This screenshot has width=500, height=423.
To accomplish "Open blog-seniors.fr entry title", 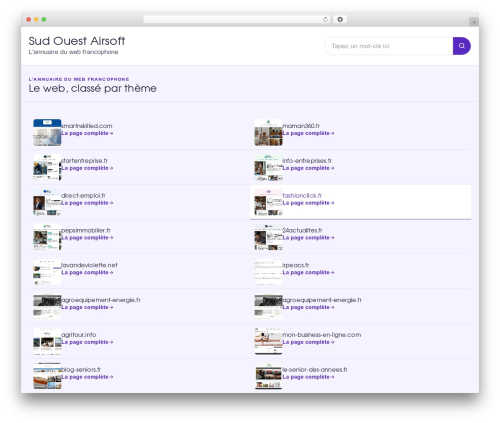I will coord(81,370).
